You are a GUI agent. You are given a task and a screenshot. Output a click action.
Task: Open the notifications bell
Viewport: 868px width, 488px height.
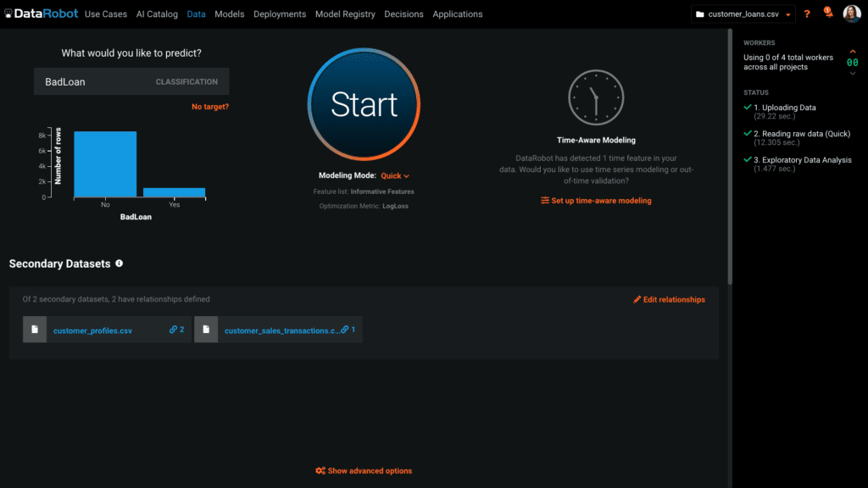(828, 13)
